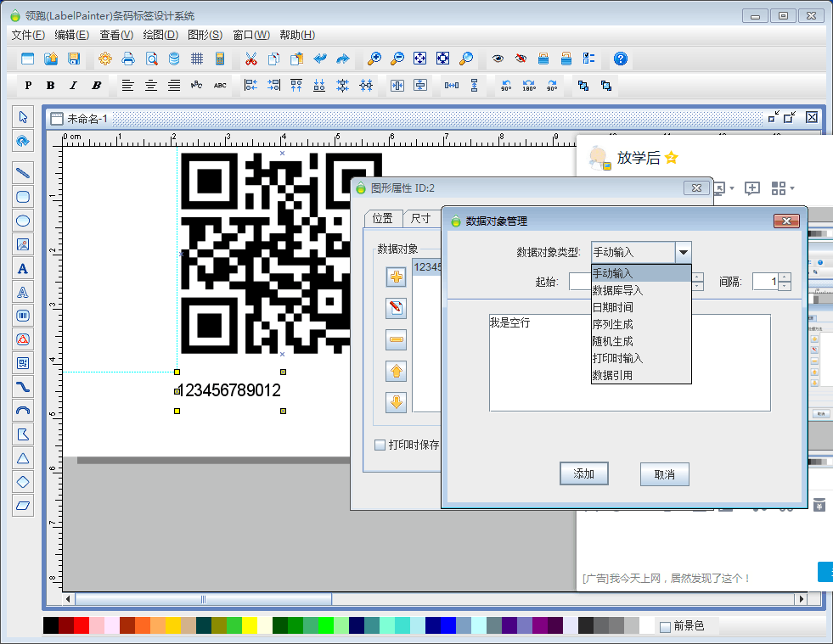Image resolution: width=833 pixels, height=644 pixels.
Task: Toggle the crossed-out eye hide icon
Action: click(x=521, y=59)
